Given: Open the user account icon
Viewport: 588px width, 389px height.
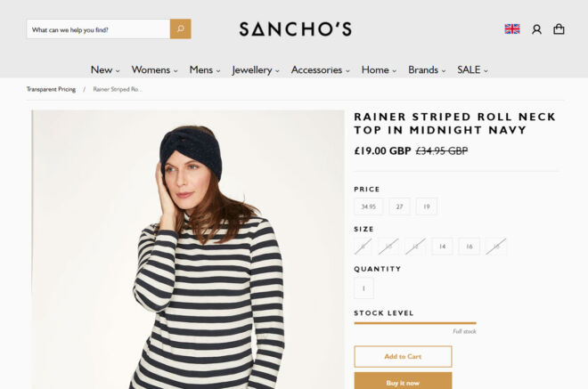Looking at the screenshot, I should [536, 29].
